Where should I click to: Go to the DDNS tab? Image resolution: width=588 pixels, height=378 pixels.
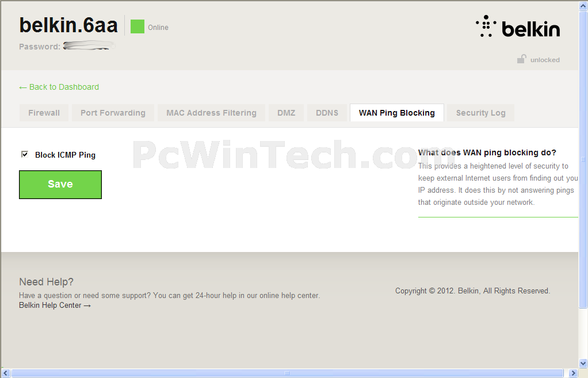click(x=327, y=113)
